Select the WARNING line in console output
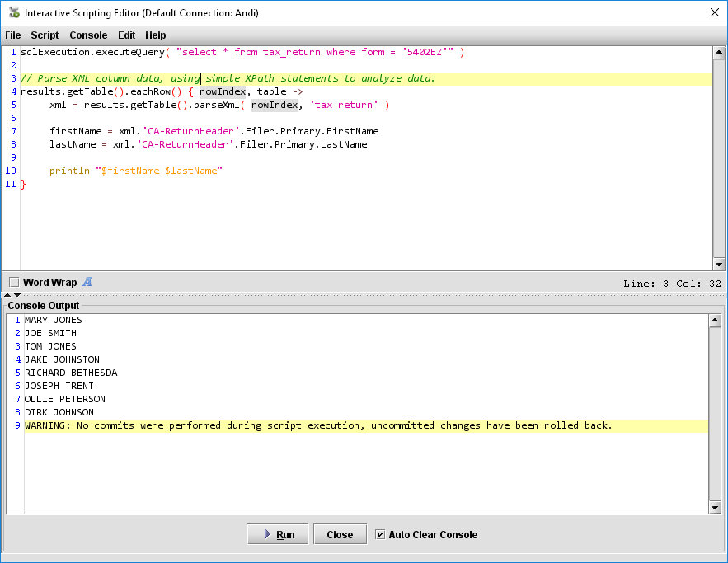This screenshot has width=728, height=563. pos(318,425)
